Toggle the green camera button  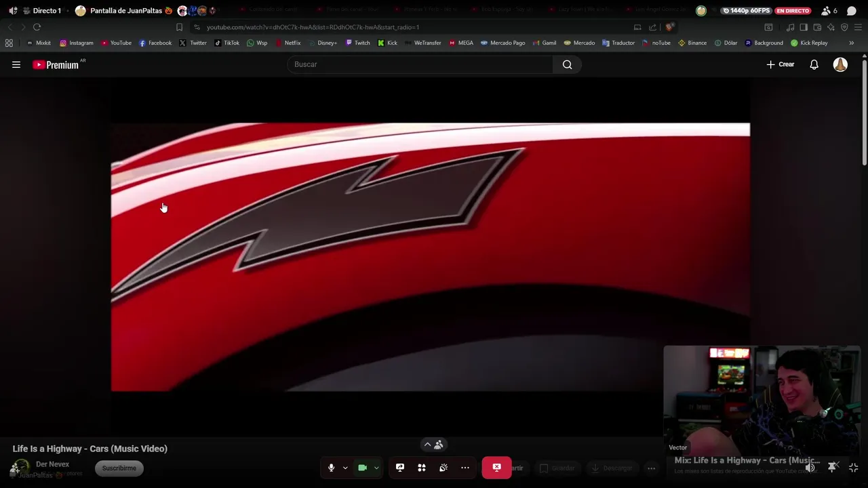click(x=362, y=468)
